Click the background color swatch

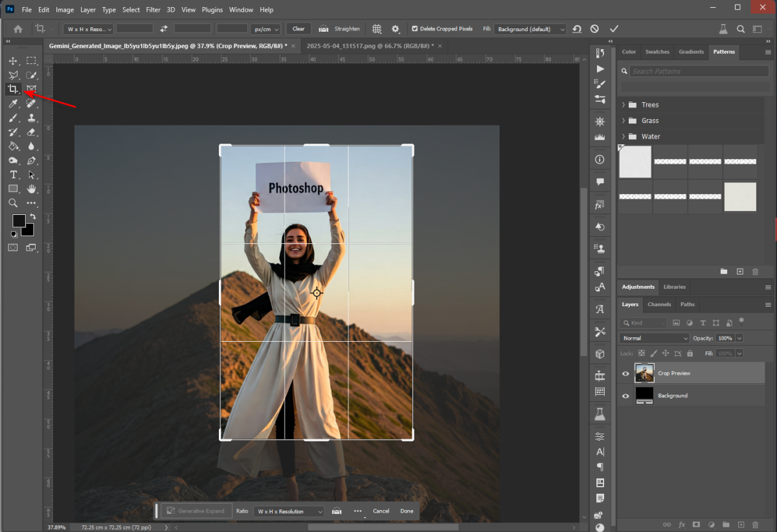[28, 230]
